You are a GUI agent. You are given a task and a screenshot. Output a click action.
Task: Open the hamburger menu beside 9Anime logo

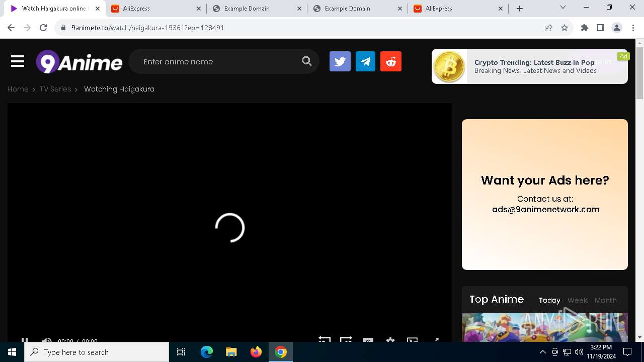[18, 61]
